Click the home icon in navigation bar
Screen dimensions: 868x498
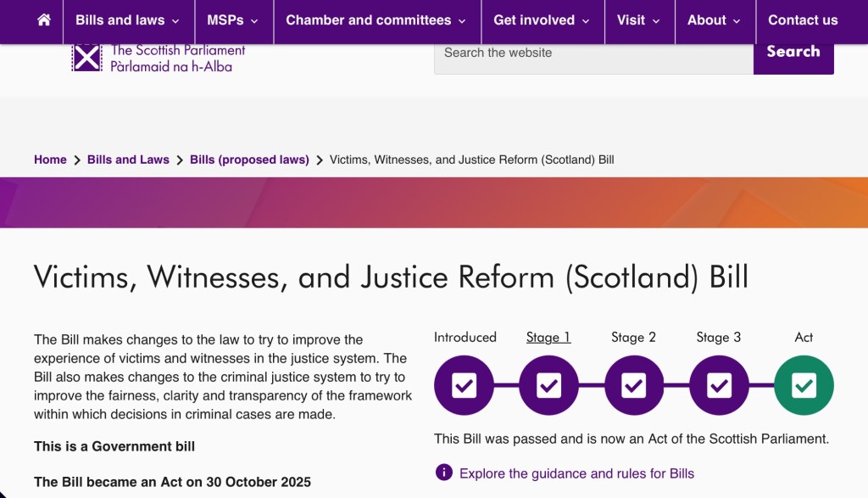[x=44, y=20]
